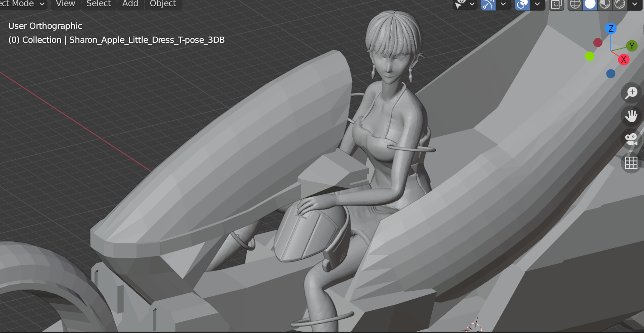The width and height of the screenshot is (644, 333).
Task: Click the pan view hand icon
Action: (631, 116)
